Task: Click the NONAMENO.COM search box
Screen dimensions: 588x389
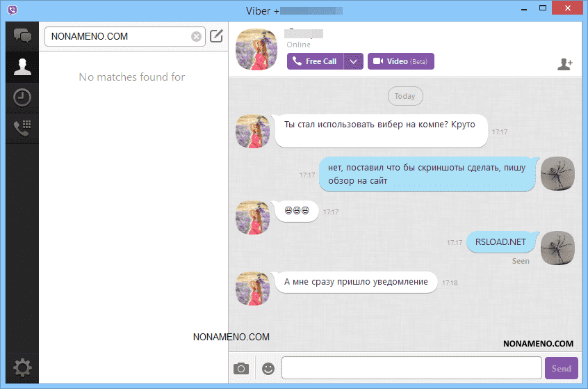Action: (118, 37)
